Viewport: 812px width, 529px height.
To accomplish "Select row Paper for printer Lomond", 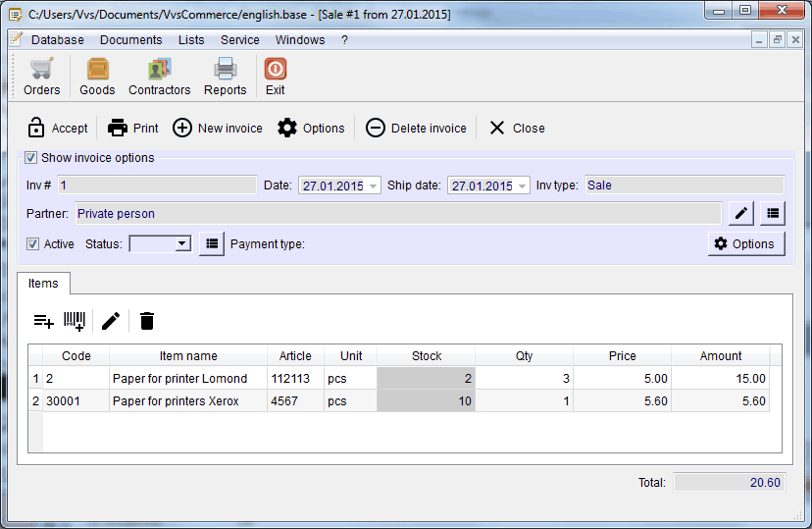I will point(399,378).
